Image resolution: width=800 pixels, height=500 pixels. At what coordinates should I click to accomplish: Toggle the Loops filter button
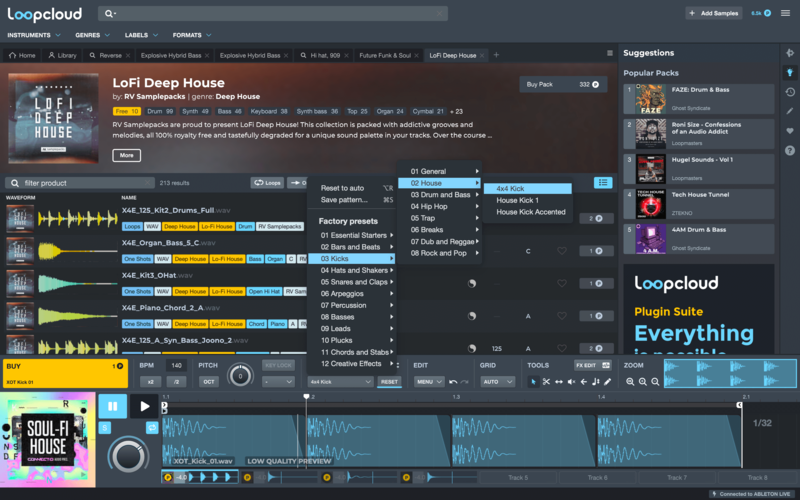pyautogui.click(x=268, y=183)
